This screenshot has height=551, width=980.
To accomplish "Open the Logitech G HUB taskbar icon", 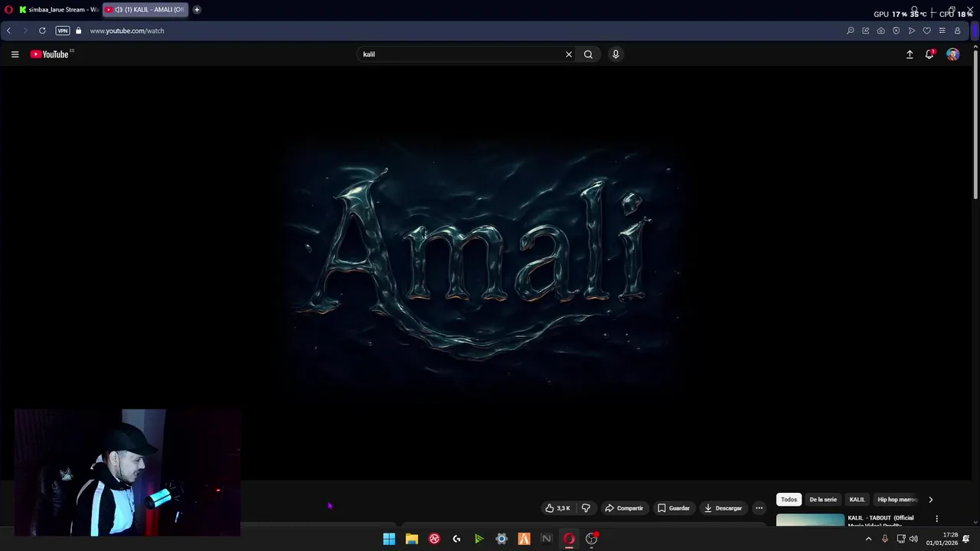I will click(x=456, y=539).
